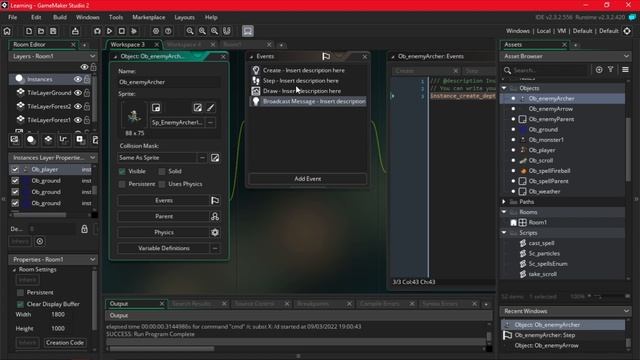Open the Asset Browser filter icon
This screenshot has height=360, width=640.
pos(611,70)
